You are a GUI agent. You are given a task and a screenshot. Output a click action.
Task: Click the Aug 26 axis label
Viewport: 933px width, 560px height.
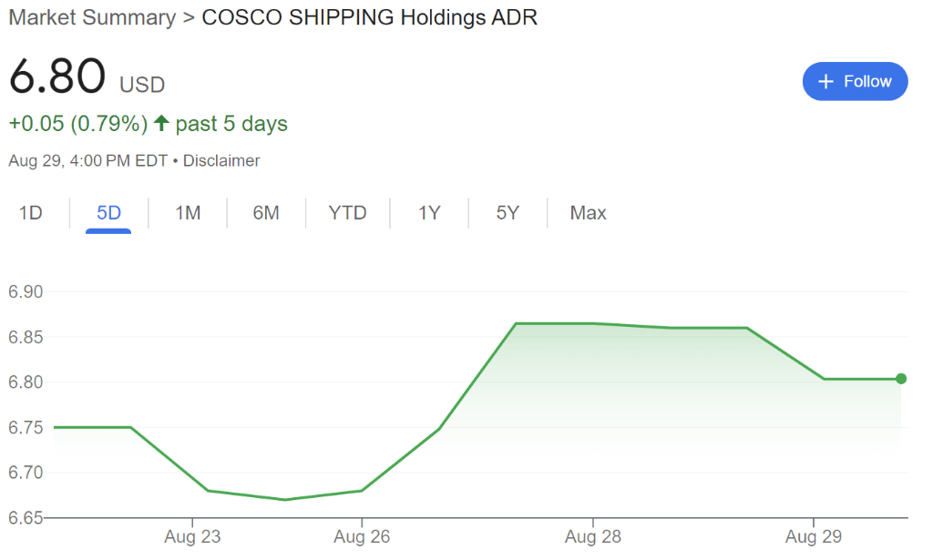(362, 537)
